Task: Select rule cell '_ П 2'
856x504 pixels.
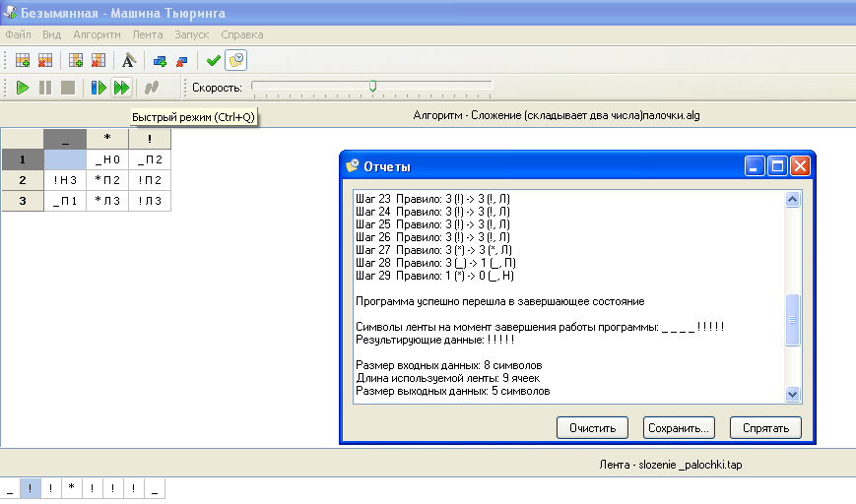Action: point(150,159)
